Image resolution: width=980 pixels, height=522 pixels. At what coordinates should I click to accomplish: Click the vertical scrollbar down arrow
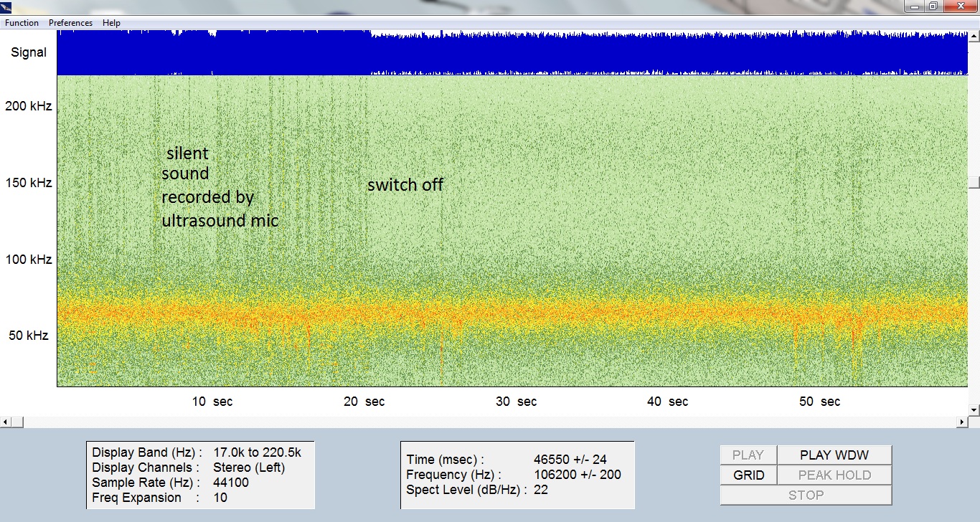point(974,410)
